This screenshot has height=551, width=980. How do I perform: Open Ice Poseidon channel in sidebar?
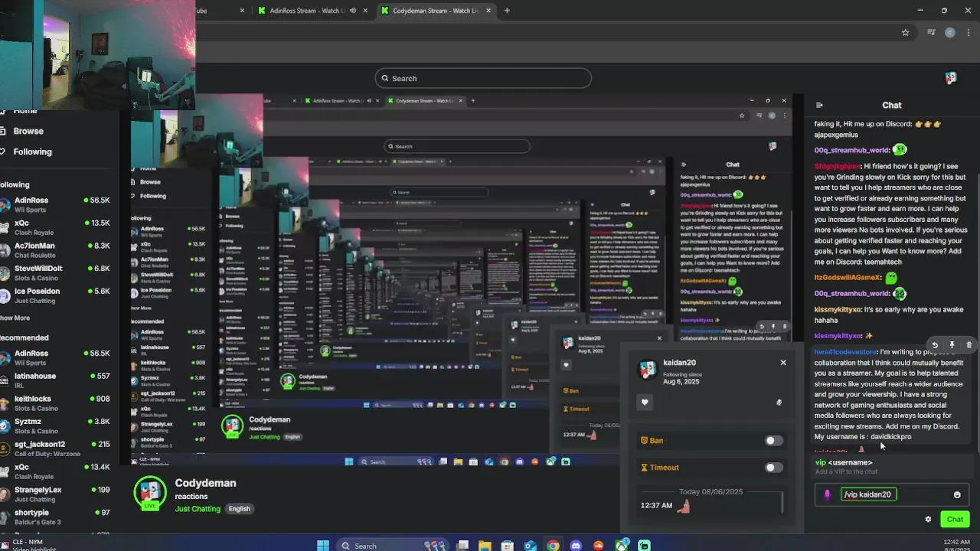pos(57,295)
